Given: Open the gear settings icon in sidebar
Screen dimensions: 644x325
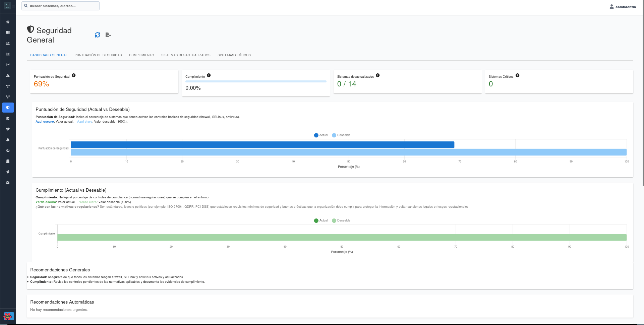Looking at the screenshot, I should [x=8, y=183].
